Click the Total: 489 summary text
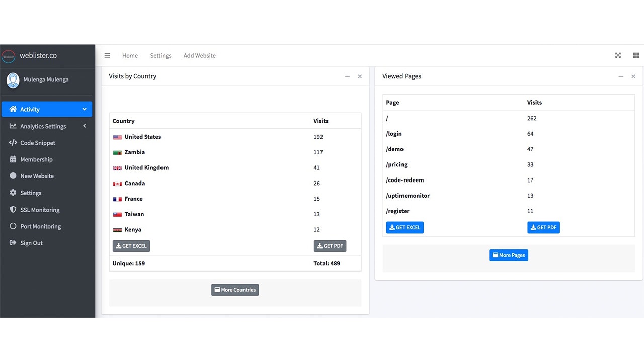Viewport: 644px width, 362px height. coord(327,263)
